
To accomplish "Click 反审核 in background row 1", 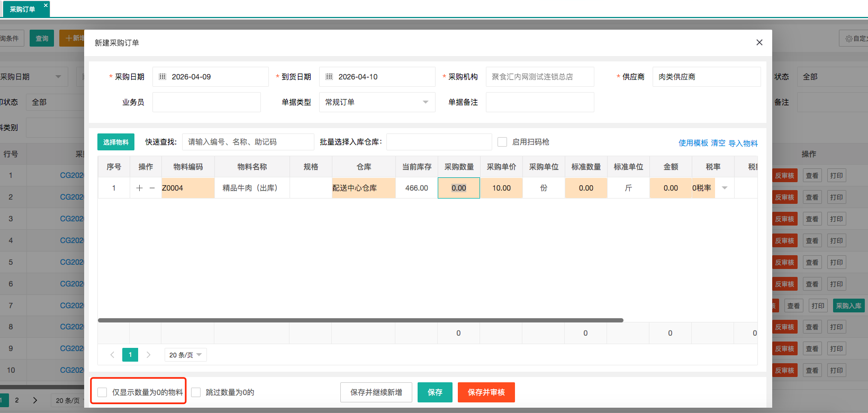I will coord(784,176).
